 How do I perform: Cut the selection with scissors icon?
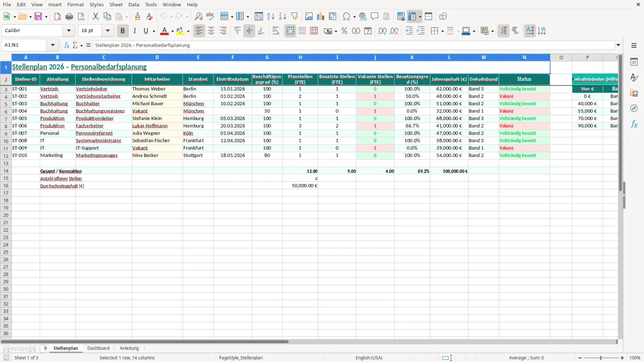pyautogui.click(x=96, y=17)
